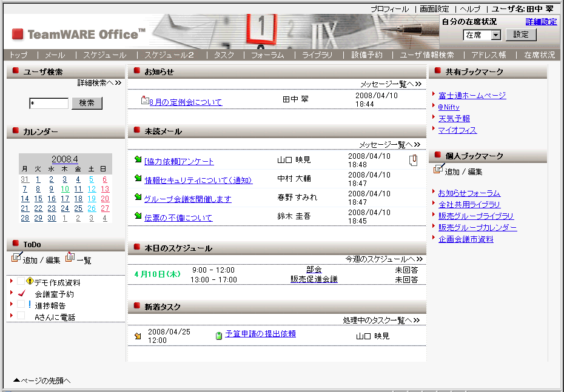Click the プロフィール link at top
Image resolution: width=564 pixels, height=392 pixels.
pyautogui.click(x=389, y=9)
